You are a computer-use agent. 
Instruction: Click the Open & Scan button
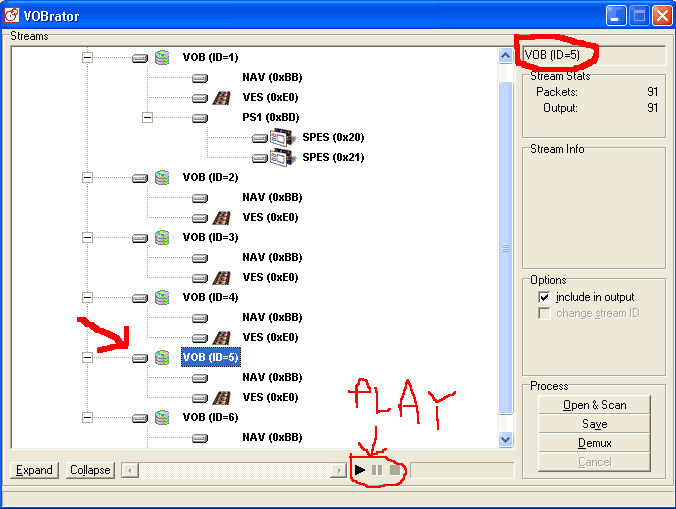tap(595, 405)
